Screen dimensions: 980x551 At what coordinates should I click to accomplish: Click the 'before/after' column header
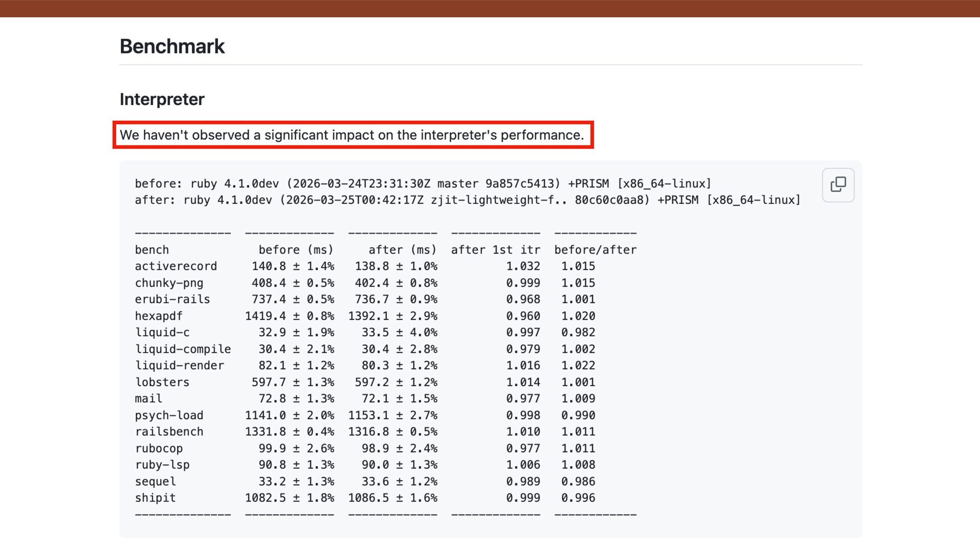point(595,250)
